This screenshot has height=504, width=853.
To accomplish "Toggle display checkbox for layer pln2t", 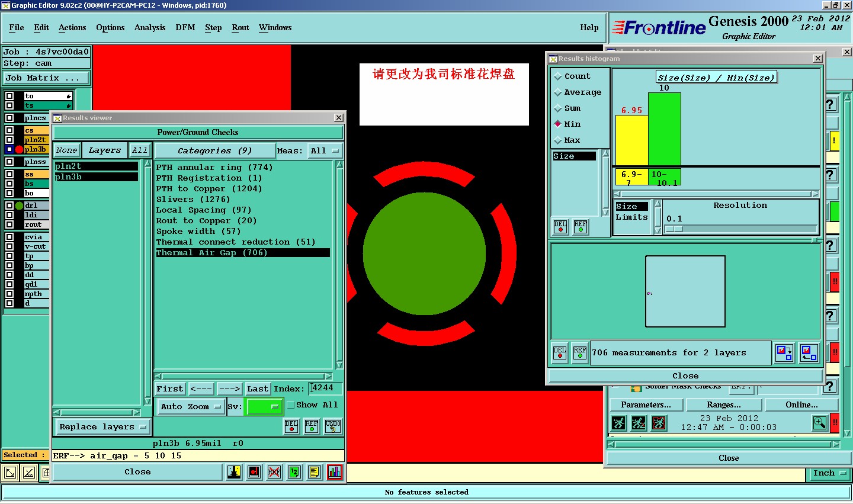I will (9, 140).
